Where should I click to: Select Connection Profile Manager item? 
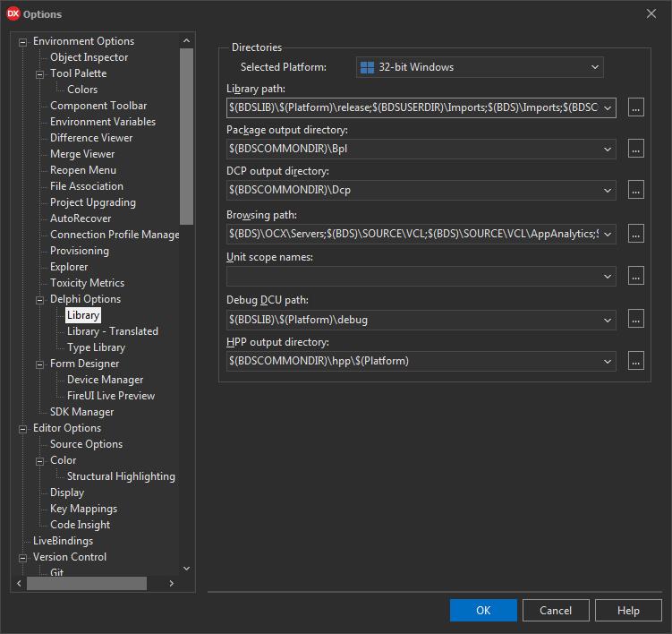pyautogui.click(x=115, y=235)
